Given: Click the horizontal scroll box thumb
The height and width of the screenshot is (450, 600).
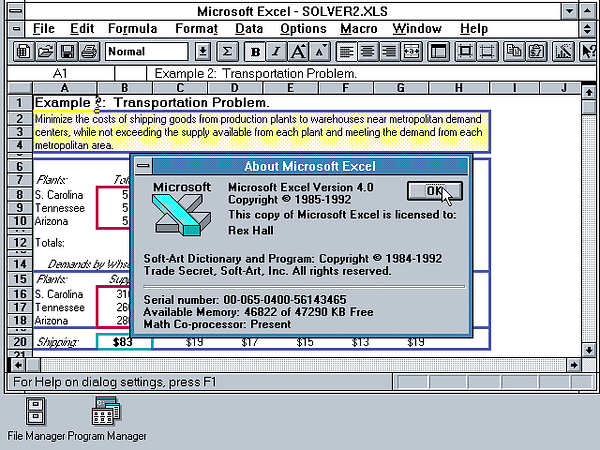Looking at the screenshot, I should tap(33, 365).
